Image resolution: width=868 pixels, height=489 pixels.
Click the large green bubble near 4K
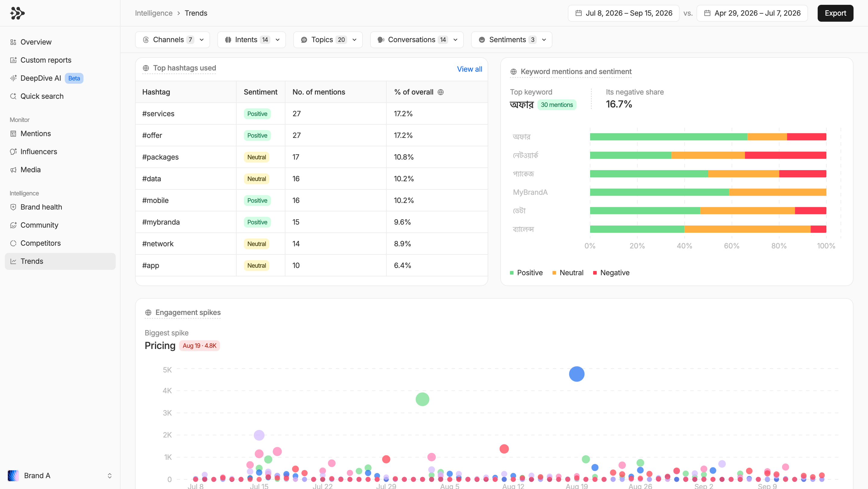[x=422, y=399]
